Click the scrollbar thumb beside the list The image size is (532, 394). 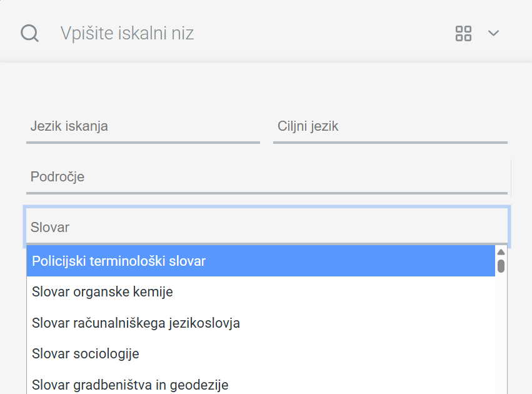coord(501,265)
